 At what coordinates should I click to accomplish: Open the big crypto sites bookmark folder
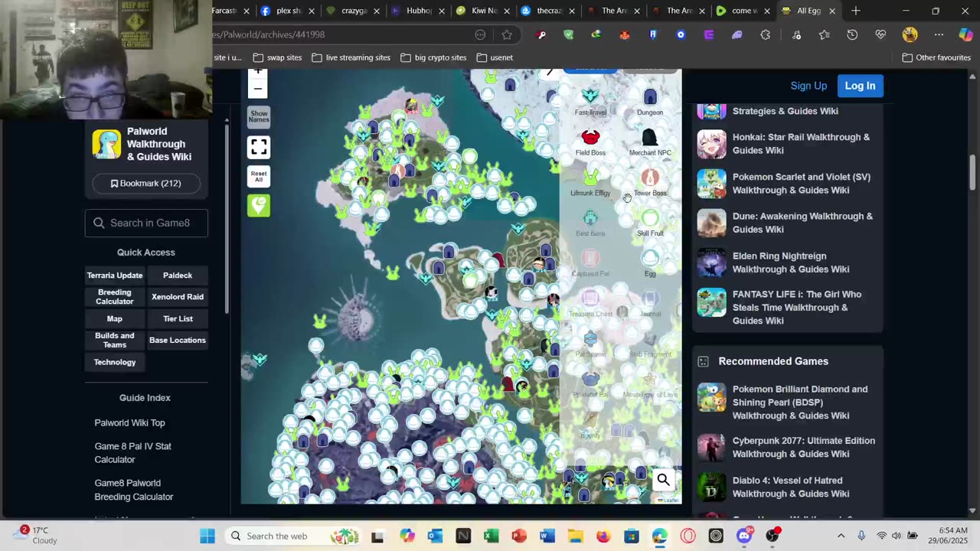click(433, 57)
